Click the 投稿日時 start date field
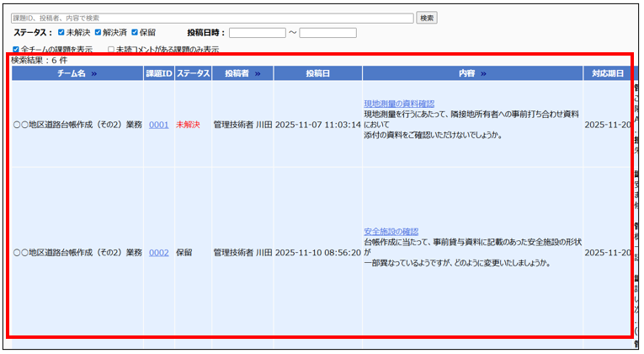Screen dimensions: 644x354 (257, 33)
